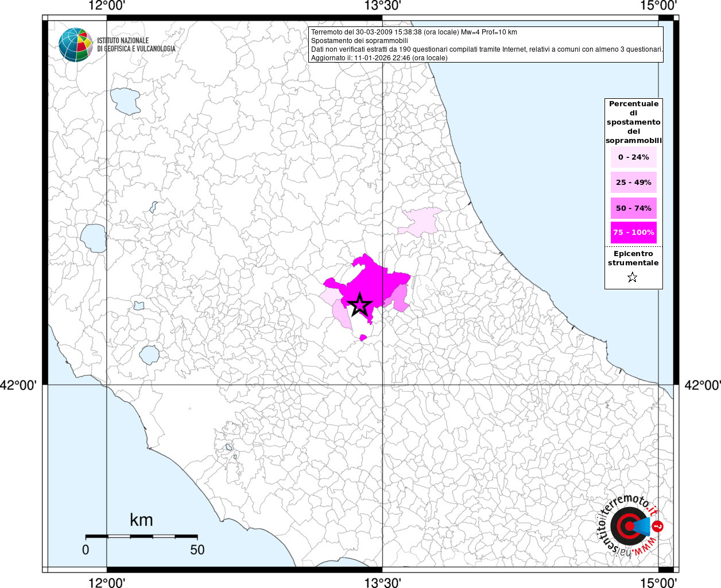721x588 pixels.
Task: Click the bottom 12°00' longitude label
Action: (107, 582)
